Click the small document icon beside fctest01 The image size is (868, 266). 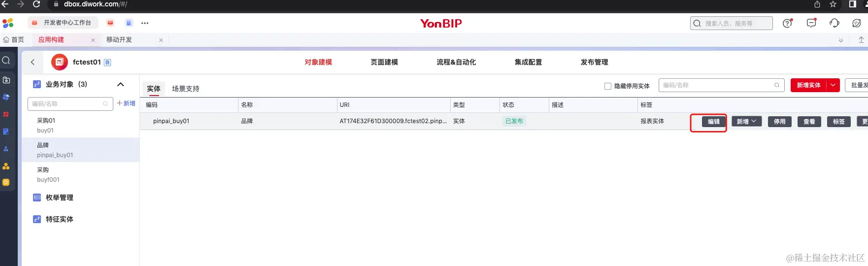[107, 63]
